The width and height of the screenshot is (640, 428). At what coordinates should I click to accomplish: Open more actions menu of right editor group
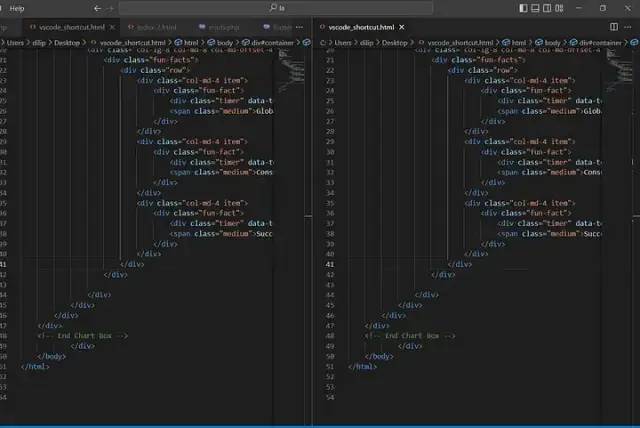pos(628,27)
